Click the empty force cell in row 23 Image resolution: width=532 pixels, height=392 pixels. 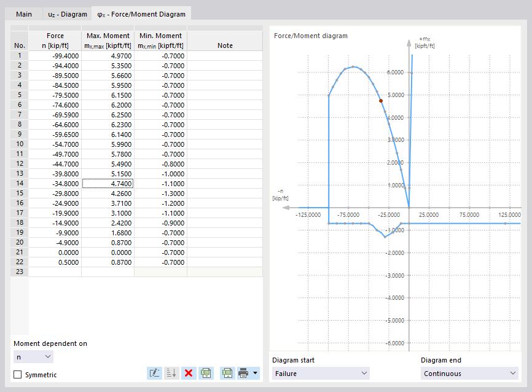point(55,272)
